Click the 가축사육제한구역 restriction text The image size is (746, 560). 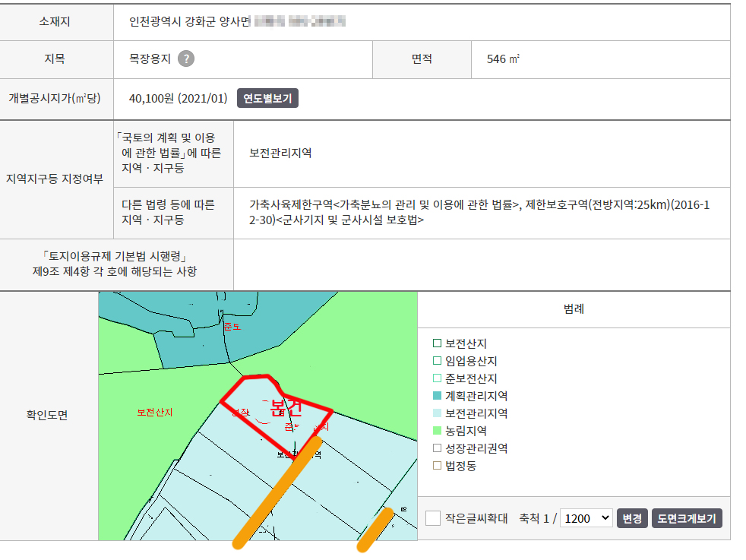[x=291, y=204]
